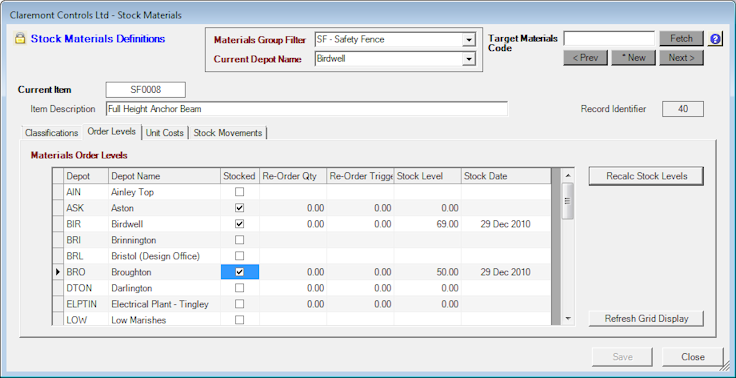The height and width of the screenshot is (378, 736).
Task: Click Recalc Stock Levels button
Action: (646, 176)
